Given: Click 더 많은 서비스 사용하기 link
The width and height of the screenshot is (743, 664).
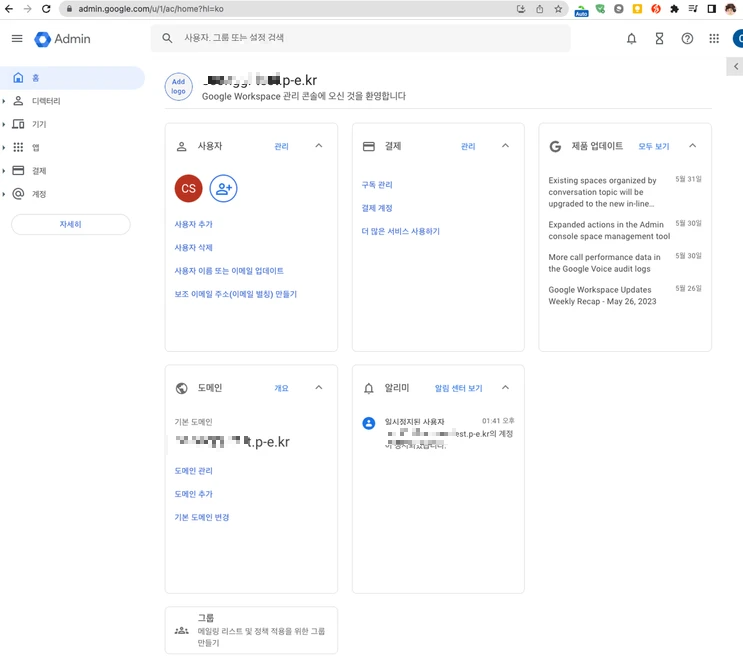Looking at the screenshot, I should [x=400, y=231].
